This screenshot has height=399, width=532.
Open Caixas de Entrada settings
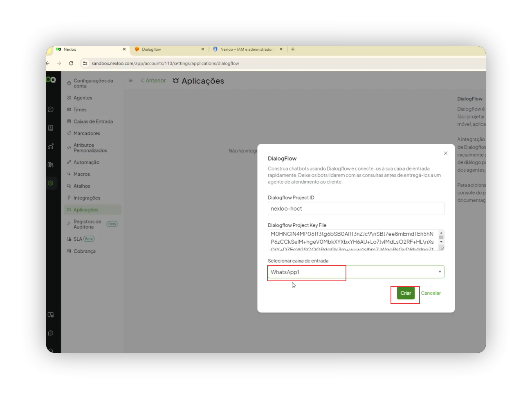(x=93, y=121)
